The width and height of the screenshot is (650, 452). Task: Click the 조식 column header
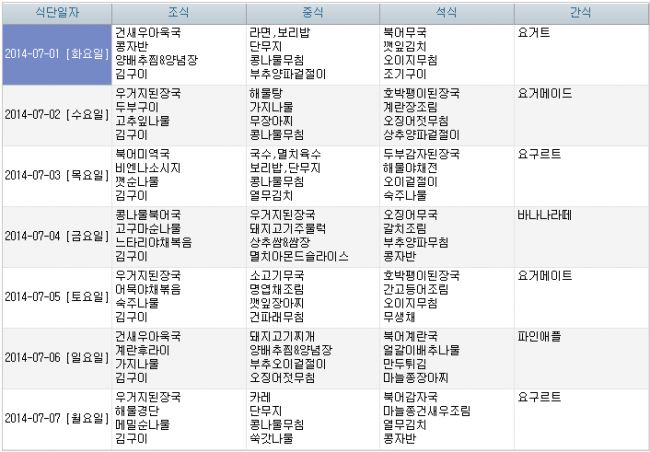point(178,13)
